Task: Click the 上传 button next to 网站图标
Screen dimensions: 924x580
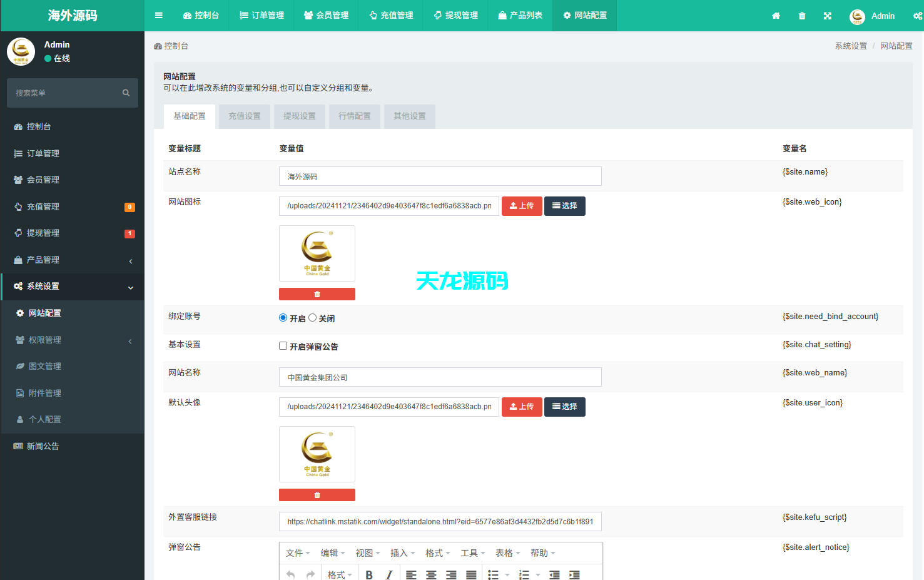Action: pos(522,206)
